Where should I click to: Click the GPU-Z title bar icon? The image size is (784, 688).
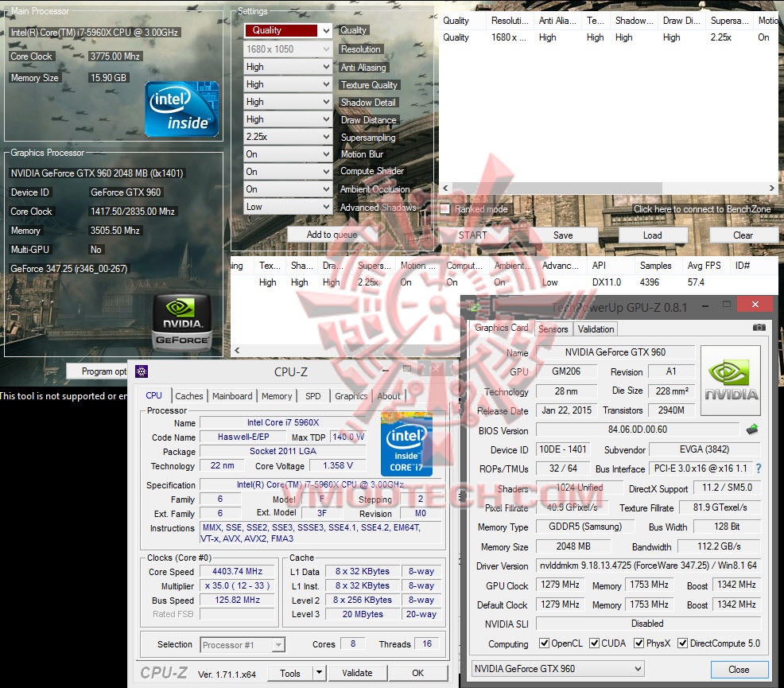475,308
